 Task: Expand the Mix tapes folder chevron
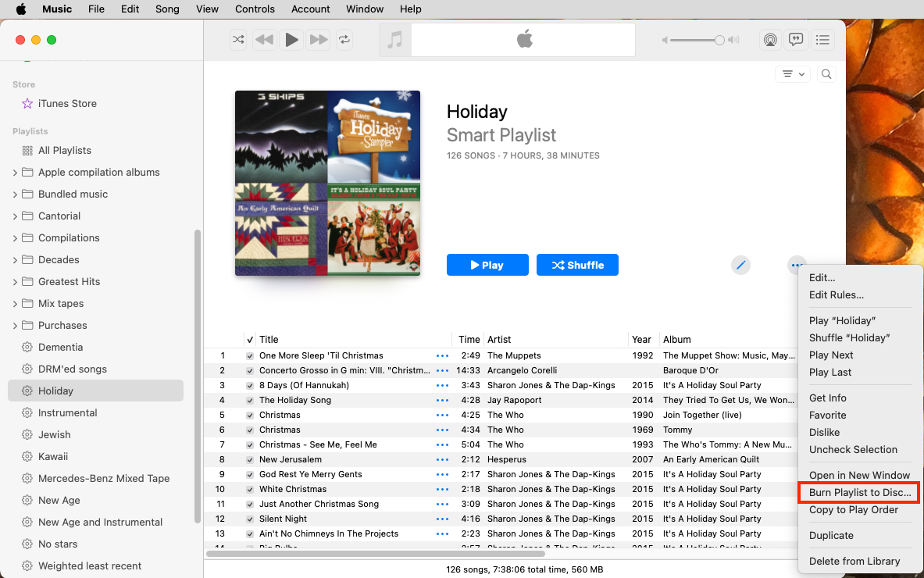15,304
